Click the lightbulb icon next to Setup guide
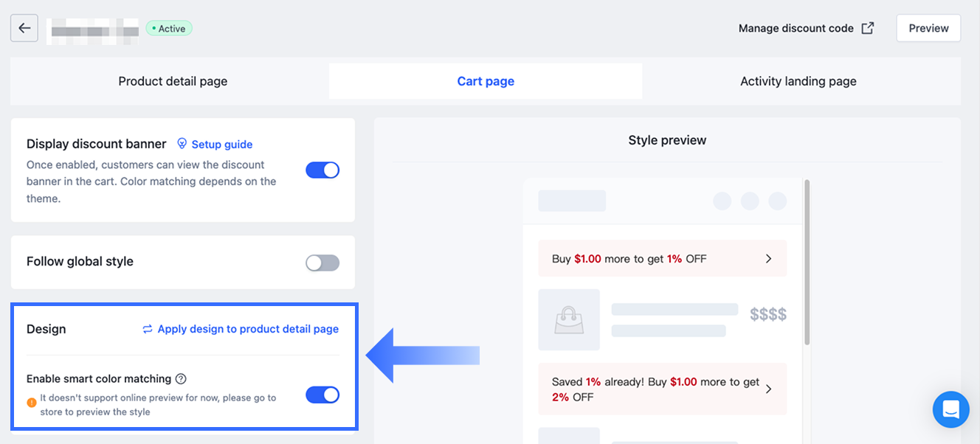The width and height of the screenshot is (980, 444). click(182, 144)
